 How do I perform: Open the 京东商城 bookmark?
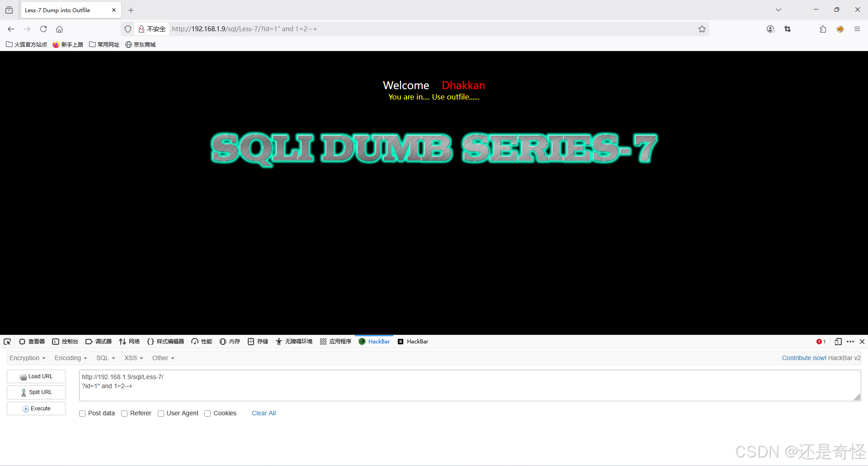[140, 44]
